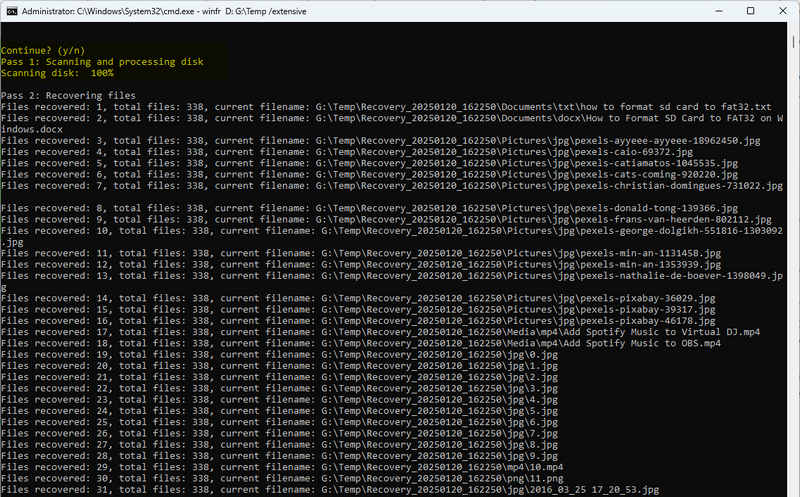Click the 'jpg\2.jpg' path on line 21

[x=532, y=376]
